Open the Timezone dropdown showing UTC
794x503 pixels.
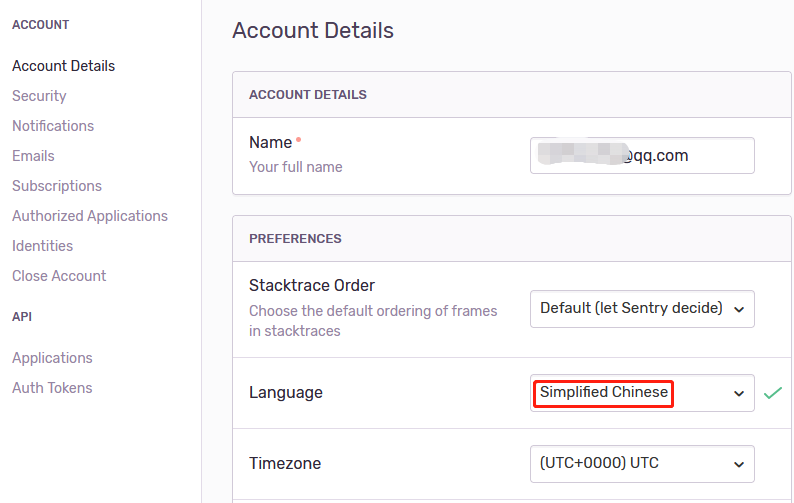click(642, 464)
